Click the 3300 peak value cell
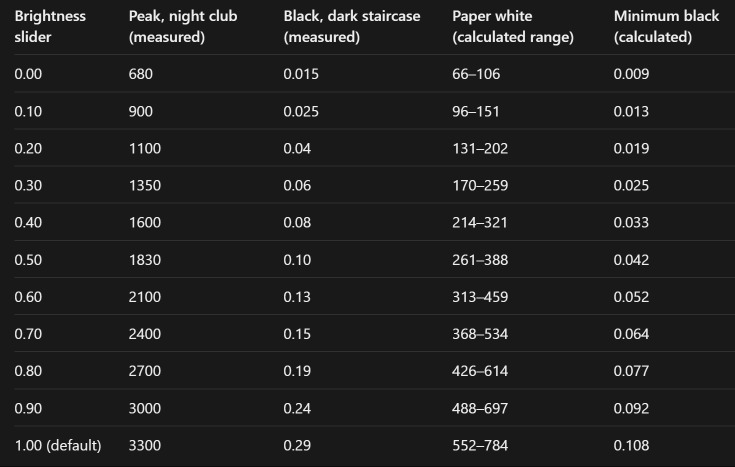The width and height of the screenshot is (735, 467). click(145, 445)
